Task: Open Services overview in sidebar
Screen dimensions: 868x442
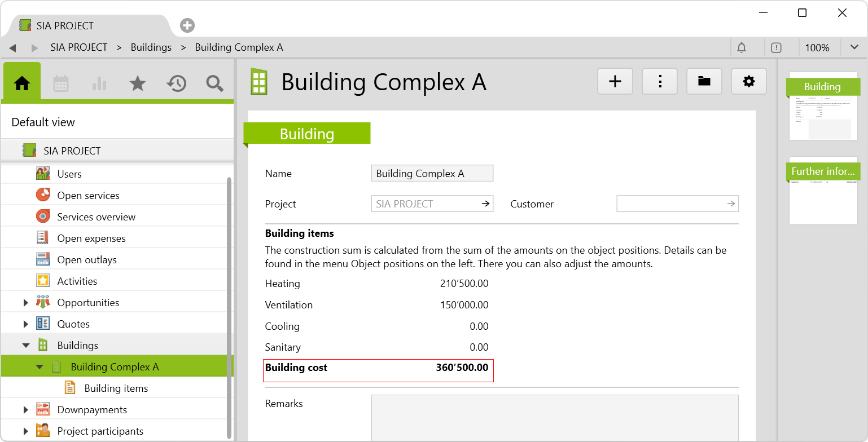Action: pyautogui.click(x=96, y=217)
